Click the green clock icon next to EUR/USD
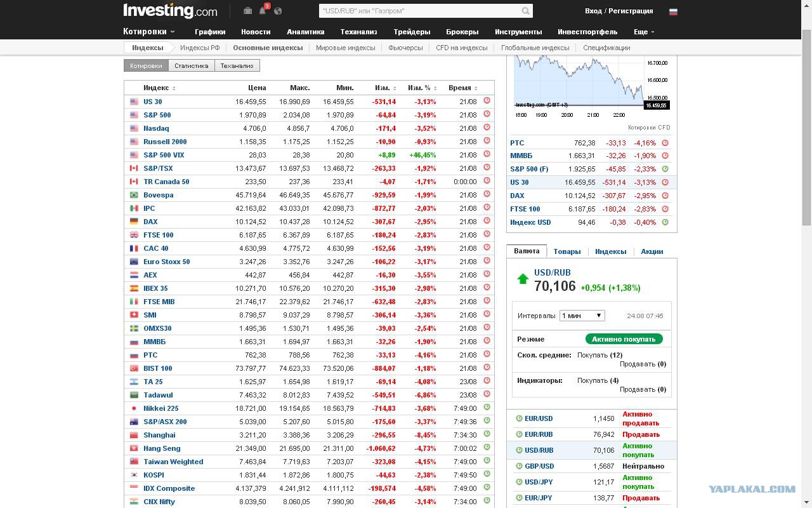 tap(519, 418)
